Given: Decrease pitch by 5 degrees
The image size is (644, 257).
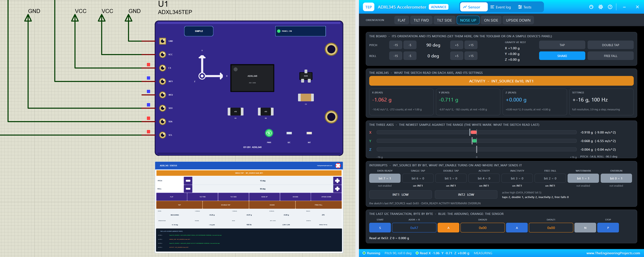Looking at the screenshot, I should point(410,45).
